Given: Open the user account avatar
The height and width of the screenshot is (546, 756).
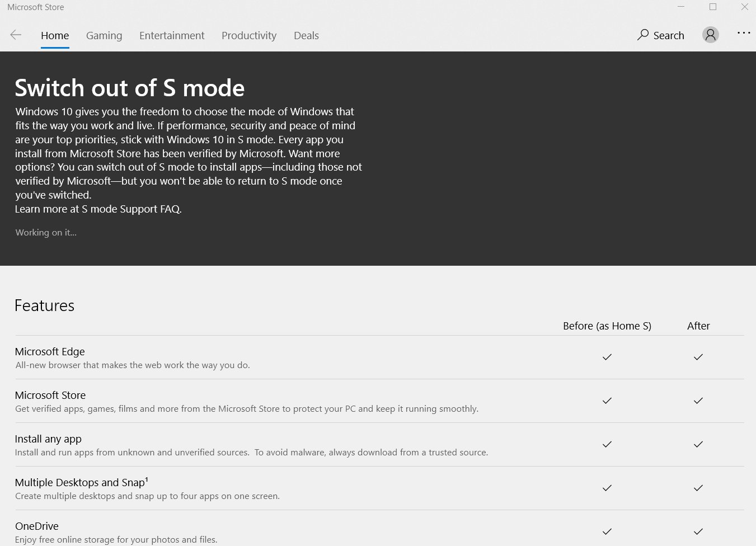Looking at the screenshot, I should pos(710,35).
